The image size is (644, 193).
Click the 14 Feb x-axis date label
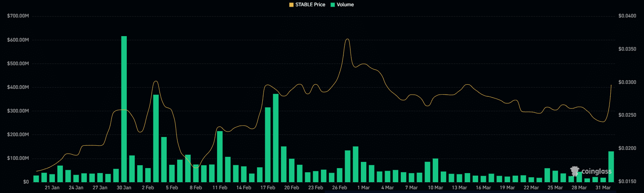tap(244, 188)
